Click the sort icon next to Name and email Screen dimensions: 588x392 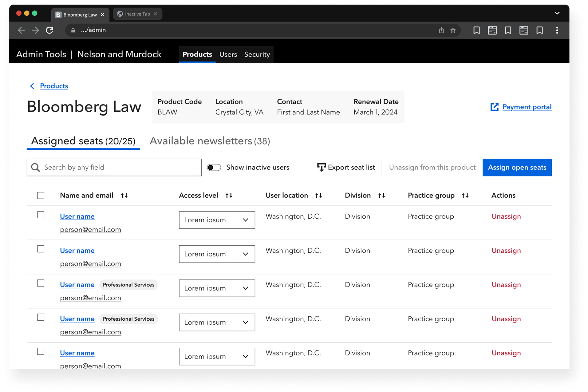(x=124, y=195)
